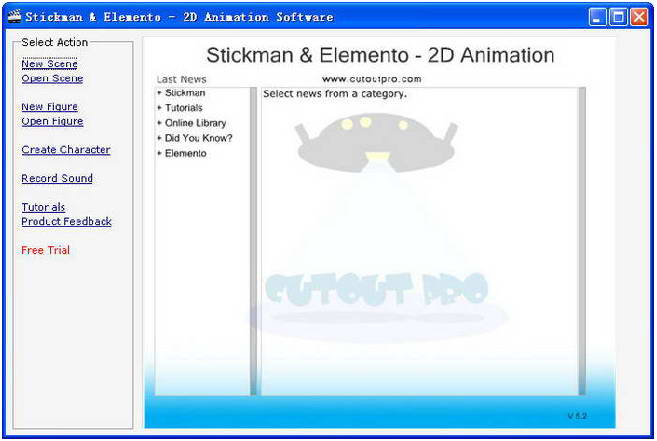Screen dimensions: 657x441
Task: Expand the Tutorials news category arrow
Action: pos(159,108)
